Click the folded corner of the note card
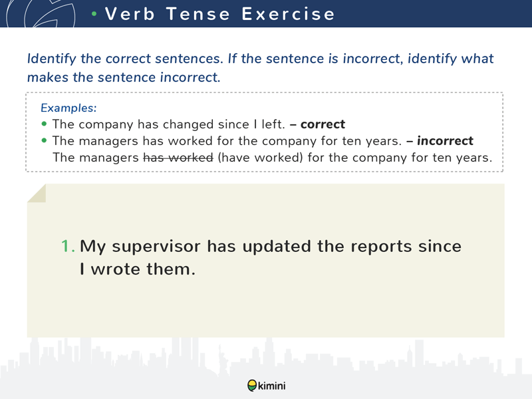The width and height of the screenshot is (532, 399). click(x=37, y=194)
